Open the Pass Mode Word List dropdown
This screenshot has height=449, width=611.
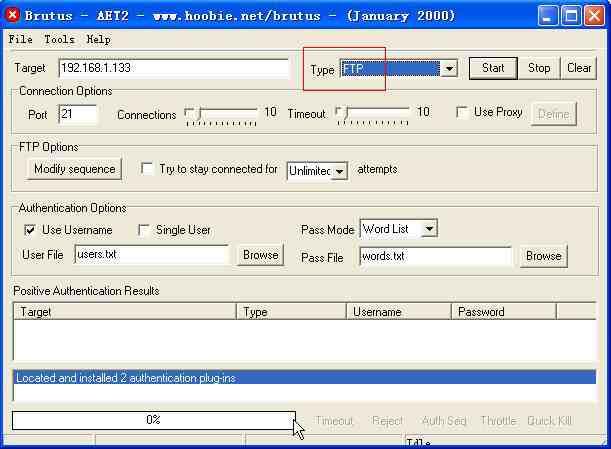click(399, 229)
